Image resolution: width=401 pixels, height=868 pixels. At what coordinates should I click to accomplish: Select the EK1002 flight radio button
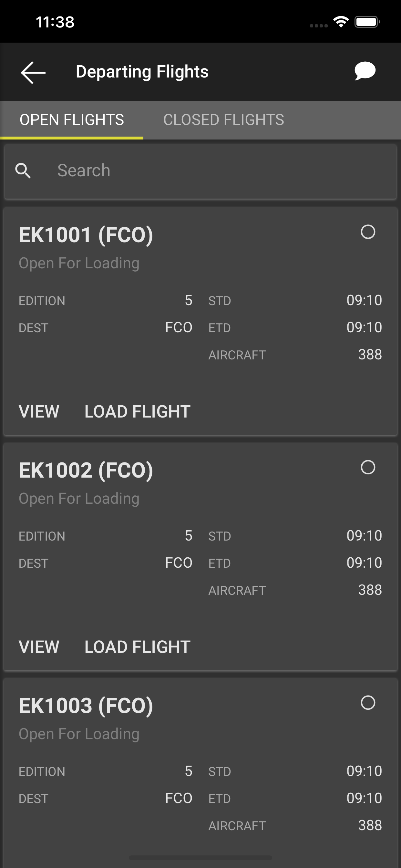coord(368,467)
